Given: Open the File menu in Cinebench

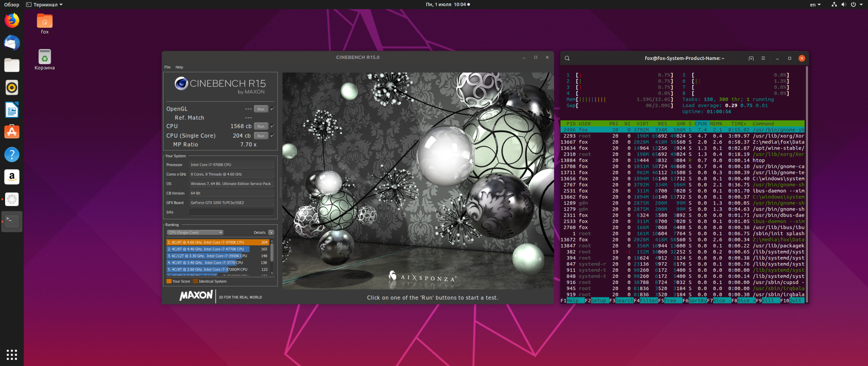Looking at the screenshot, I should pos(167,67).
